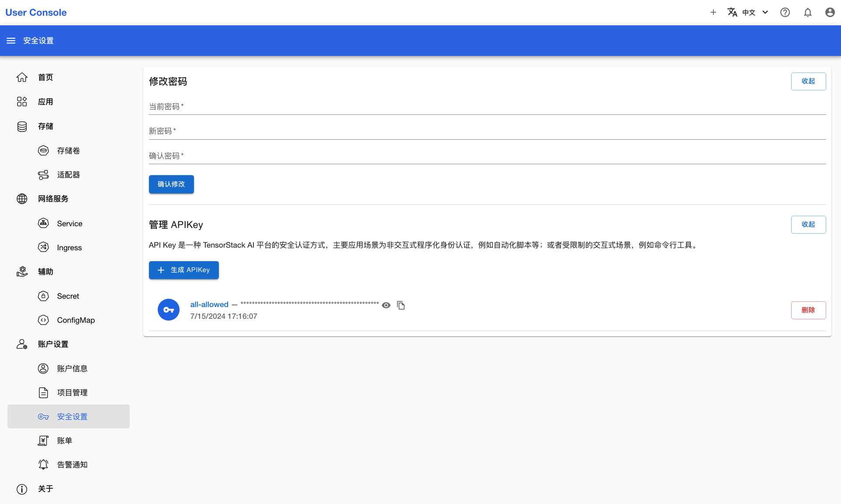
Task: Expand the 中文 language dropdown arrow
Action: click(x=765, y=12)
